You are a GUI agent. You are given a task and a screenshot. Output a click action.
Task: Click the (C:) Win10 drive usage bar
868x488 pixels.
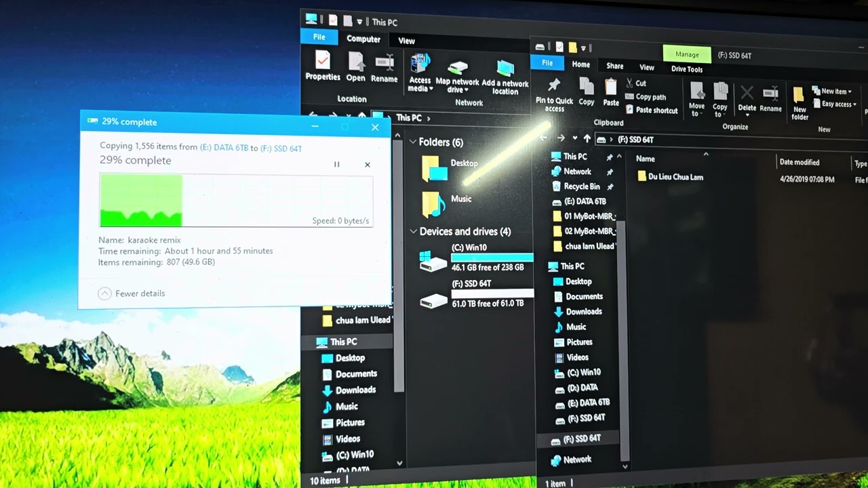(492, 258)
